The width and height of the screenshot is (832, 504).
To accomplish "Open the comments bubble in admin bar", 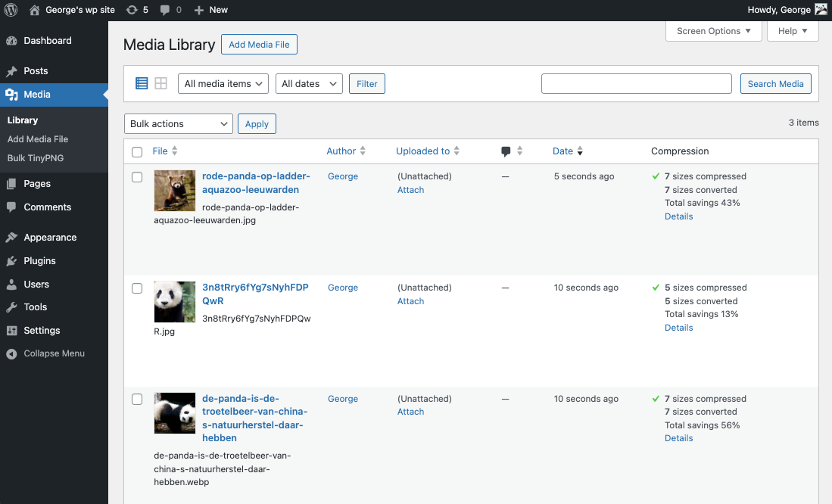I will coord(165,10).
